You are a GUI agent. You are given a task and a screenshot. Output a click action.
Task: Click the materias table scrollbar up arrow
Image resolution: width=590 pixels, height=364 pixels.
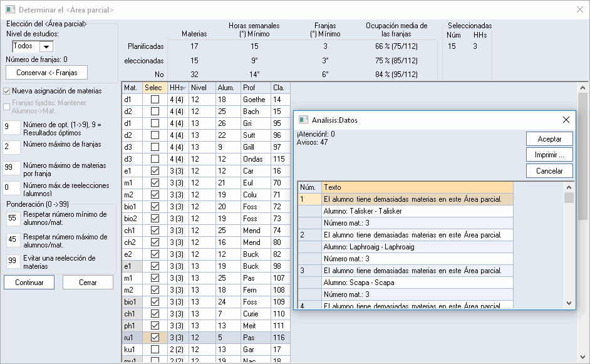pos(582,88)
